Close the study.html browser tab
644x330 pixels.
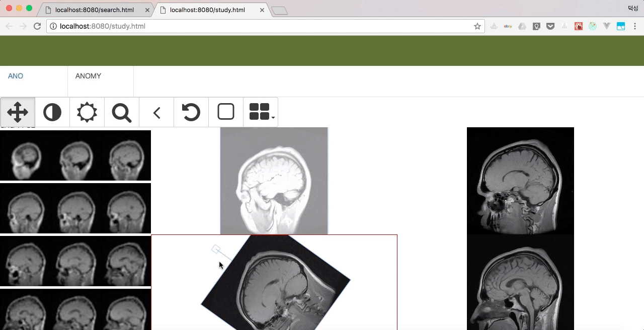[261, 10]
